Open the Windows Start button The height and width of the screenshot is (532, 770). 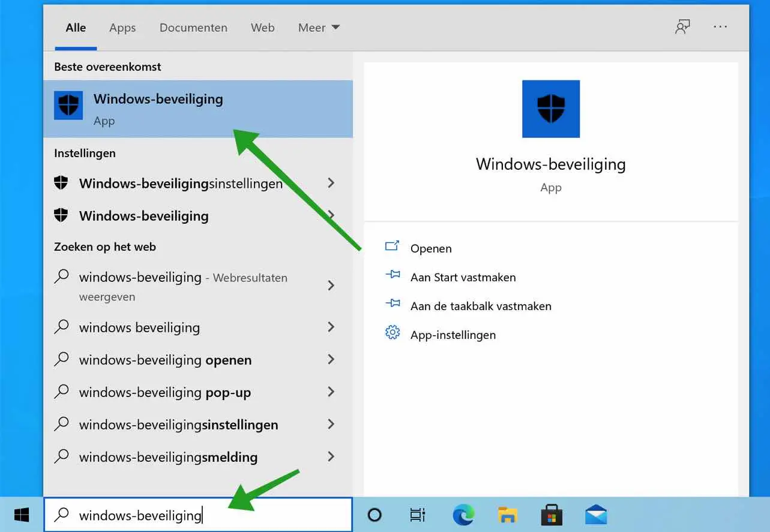[22, 515]
